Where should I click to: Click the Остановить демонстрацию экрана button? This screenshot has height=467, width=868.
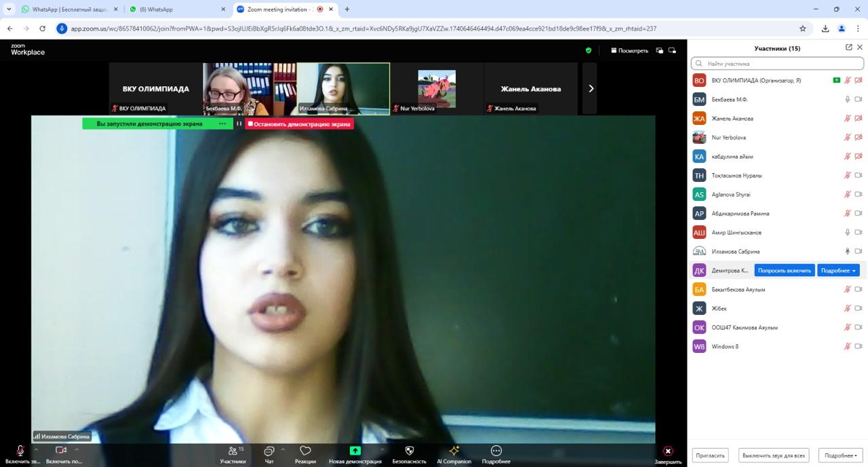coord(299,124)
